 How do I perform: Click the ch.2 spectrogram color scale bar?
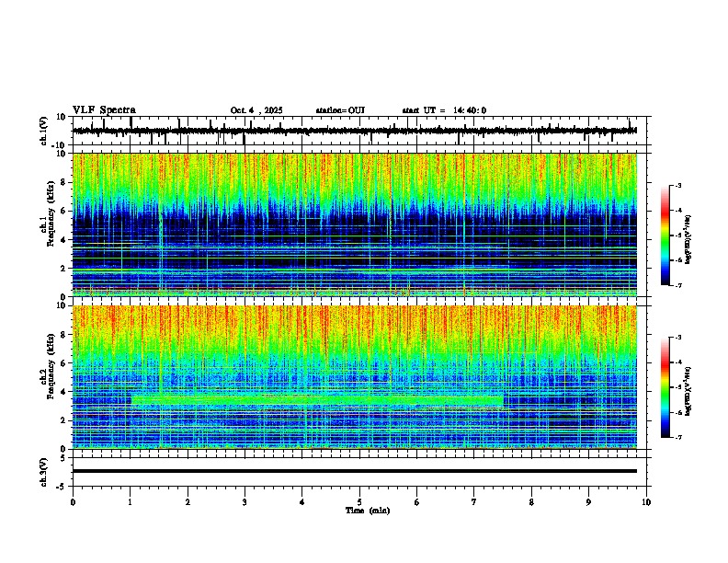pos(665,387)
